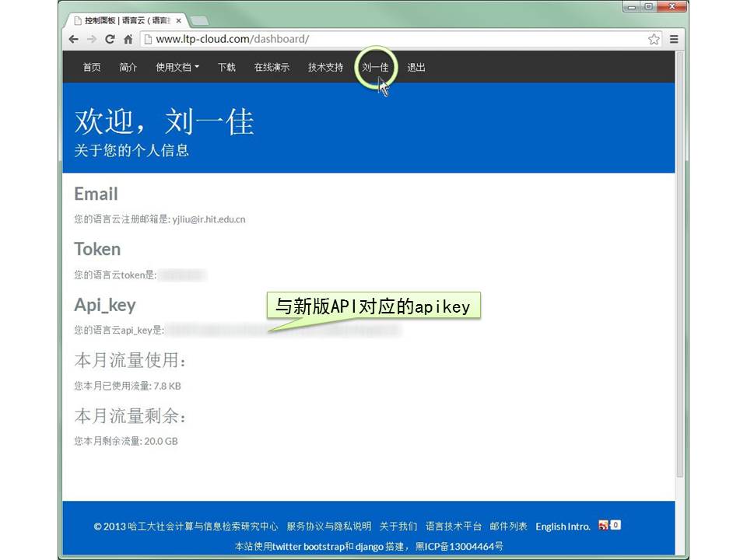Open the Chrome menu hamburger icon

pyautogui.click(x=674, y=39)
